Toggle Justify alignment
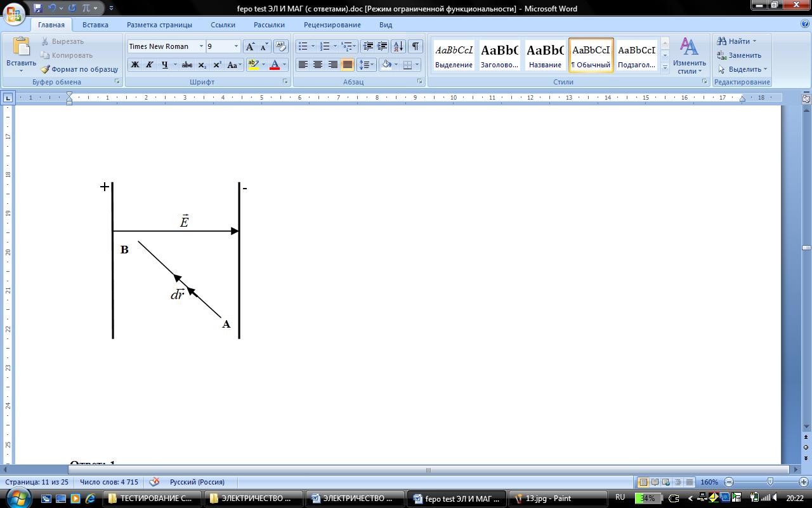The image size is (812, 508). point(347,65)
